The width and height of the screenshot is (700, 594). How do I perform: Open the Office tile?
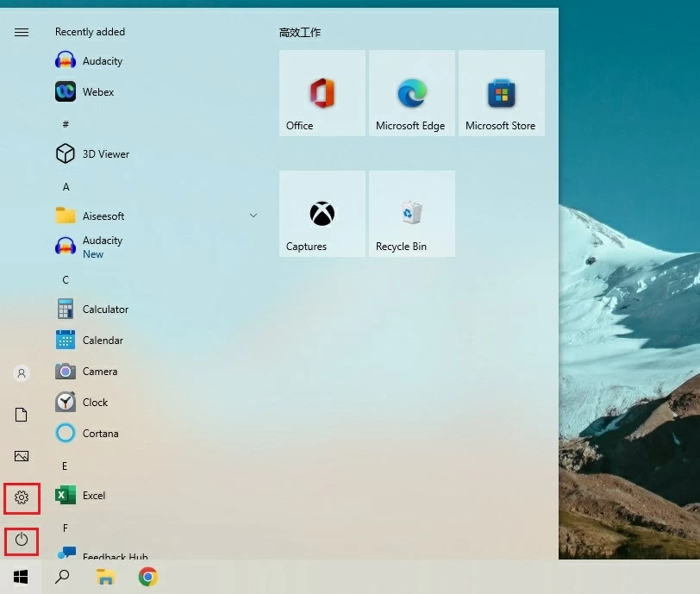coord(322,93)
